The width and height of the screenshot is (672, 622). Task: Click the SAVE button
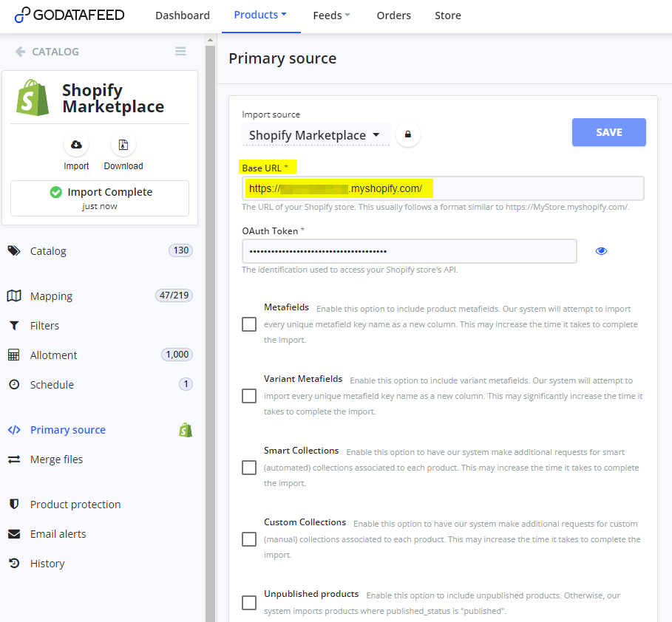click(608, 132)
